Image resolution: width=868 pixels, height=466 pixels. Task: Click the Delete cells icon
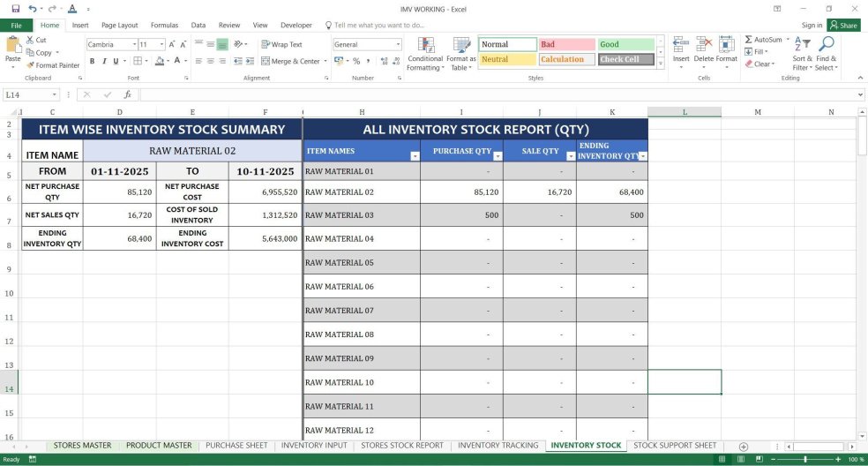coord(704,45)
